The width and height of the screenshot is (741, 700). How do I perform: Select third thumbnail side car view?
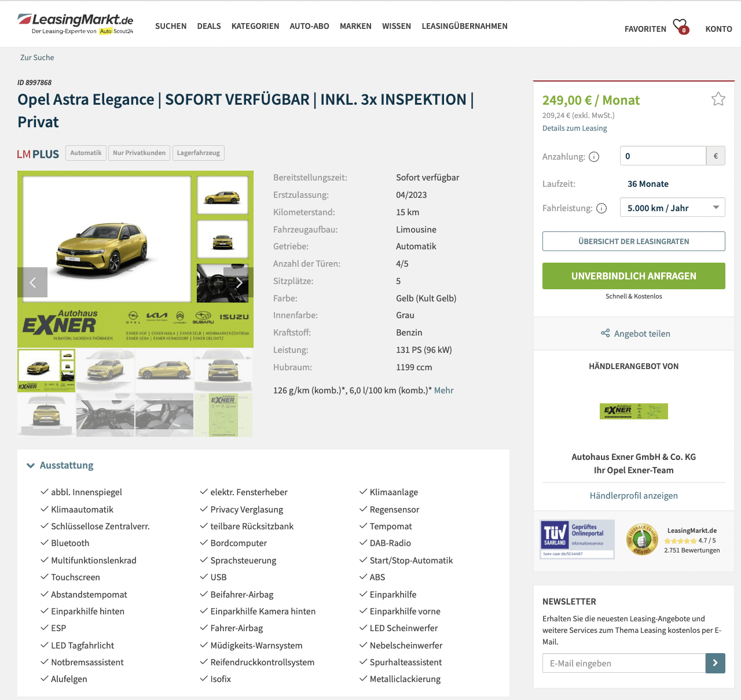pyautogui.click(x=164, y=370)
